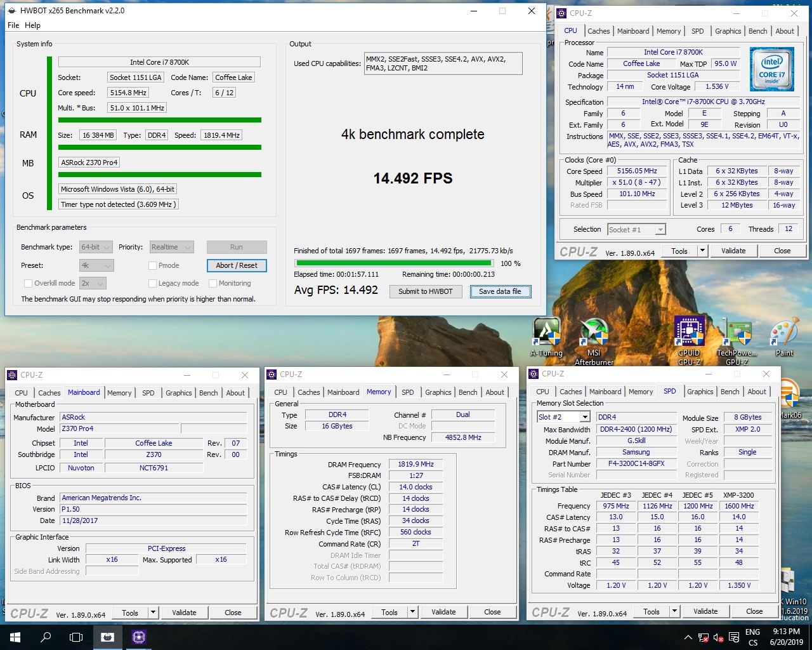Expand Tools arrow in SPD window
Viewport: 812px width, 650px height.
674,611
